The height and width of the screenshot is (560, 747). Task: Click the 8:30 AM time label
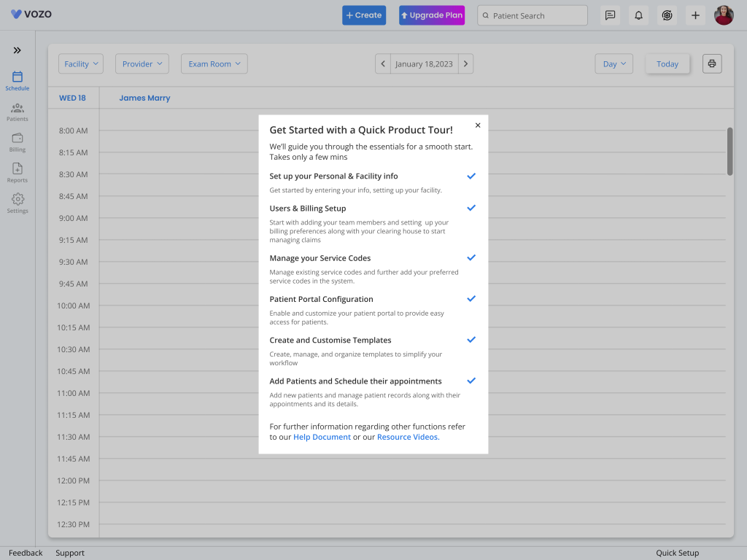[x=74, y=174]
